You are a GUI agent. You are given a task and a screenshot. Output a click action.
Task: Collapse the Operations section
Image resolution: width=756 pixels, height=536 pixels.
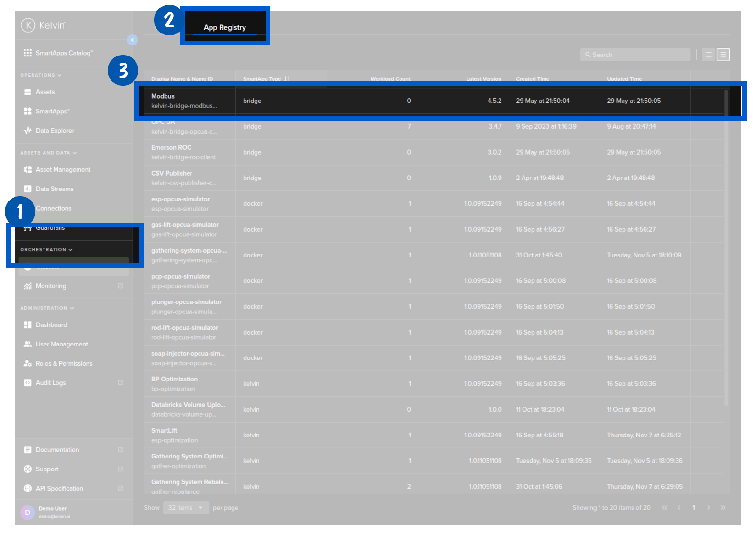pyautogui.click(x=41, y=75)
